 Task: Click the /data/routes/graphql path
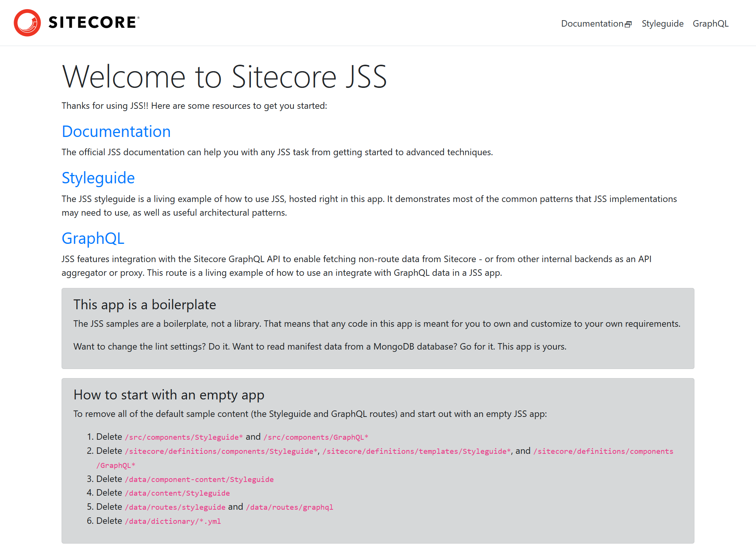click(290, 507)
